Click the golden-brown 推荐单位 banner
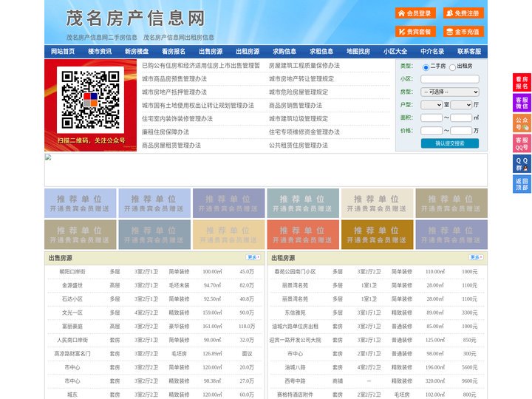 pyautogui.click(x=378, y=234)
